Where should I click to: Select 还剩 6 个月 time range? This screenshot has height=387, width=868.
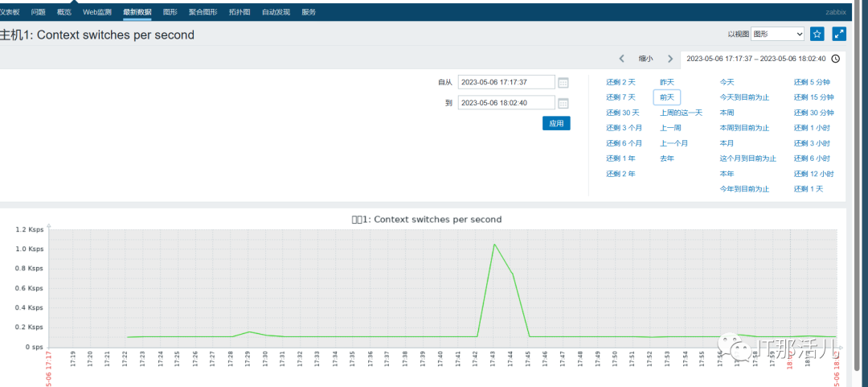[x=624, y=143]
